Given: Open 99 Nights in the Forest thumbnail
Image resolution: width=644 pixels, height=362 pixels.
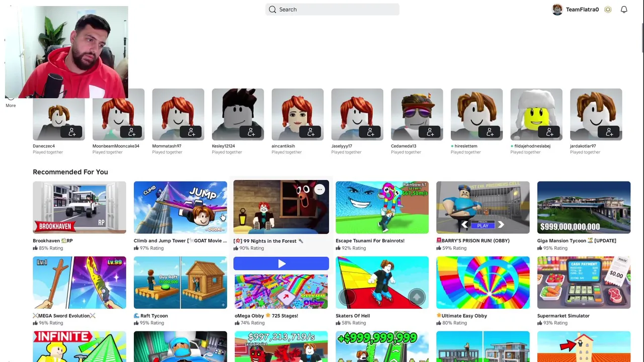Looking at the screenshot, I should click(281, 207).
